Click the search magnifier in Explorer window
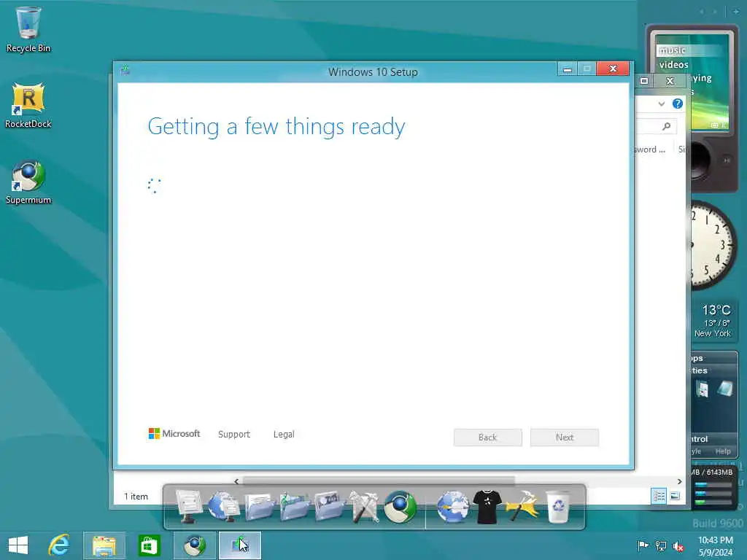This screenshot has height=560, width=747. (x=667, y=126)
